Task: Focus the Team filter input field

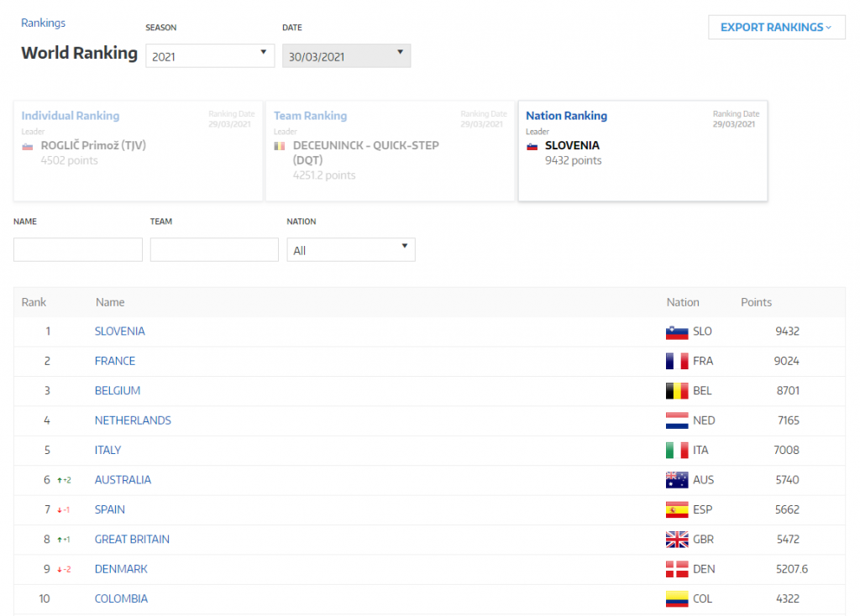Action: point(214,250)
